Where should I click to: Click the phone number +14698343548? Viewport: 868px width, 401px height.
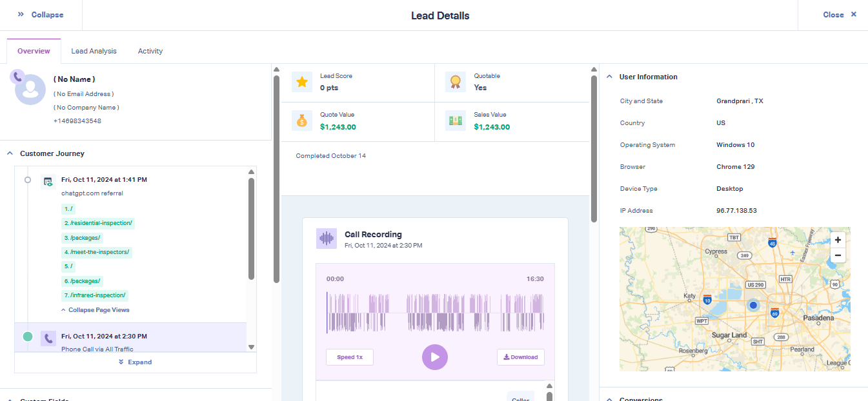click(77, 121)
